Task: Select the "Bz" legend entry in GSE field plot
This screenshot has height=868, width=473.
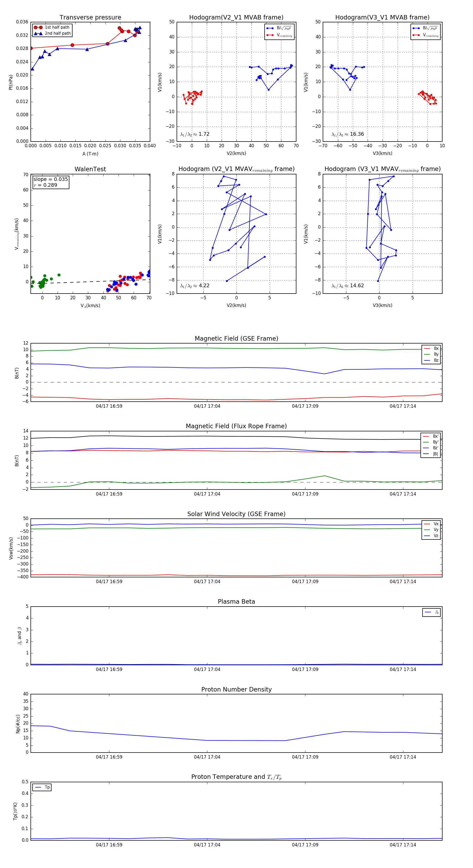Action: [x=431, y=361]
